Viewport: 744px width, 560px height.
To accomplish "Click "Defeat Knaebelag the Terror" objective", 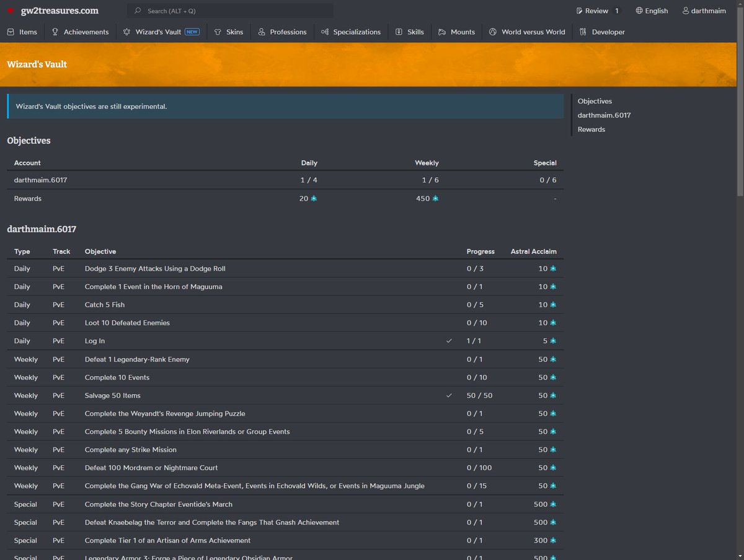I will 212,522.
